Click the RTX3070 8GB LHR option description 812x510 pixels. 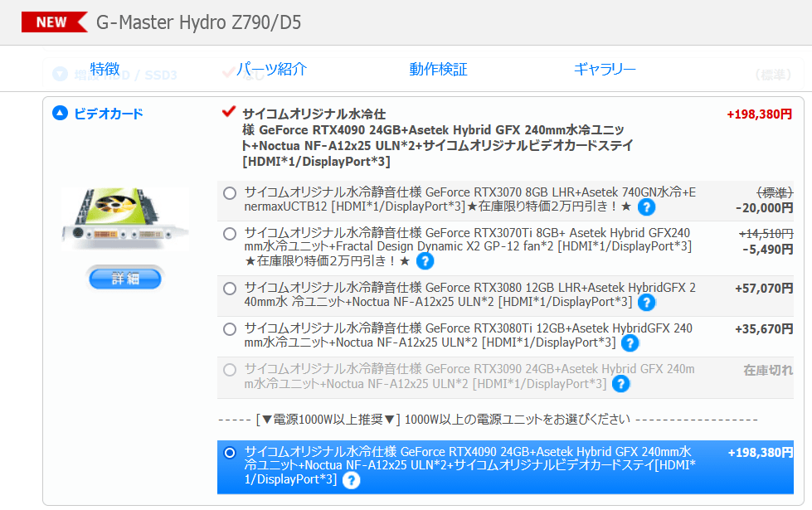469,199
